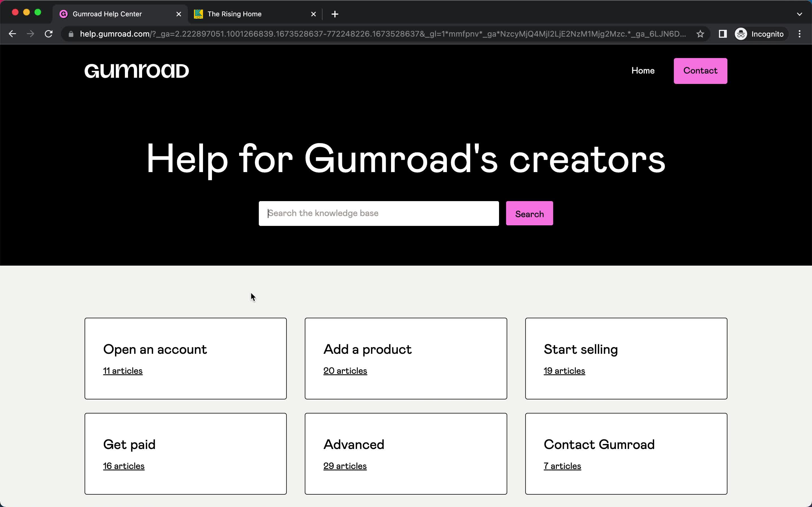Image resolution: width=812 pixels, height=507 pixels.
Task: Click the browser extensions icon
Action: click(723, 33)
